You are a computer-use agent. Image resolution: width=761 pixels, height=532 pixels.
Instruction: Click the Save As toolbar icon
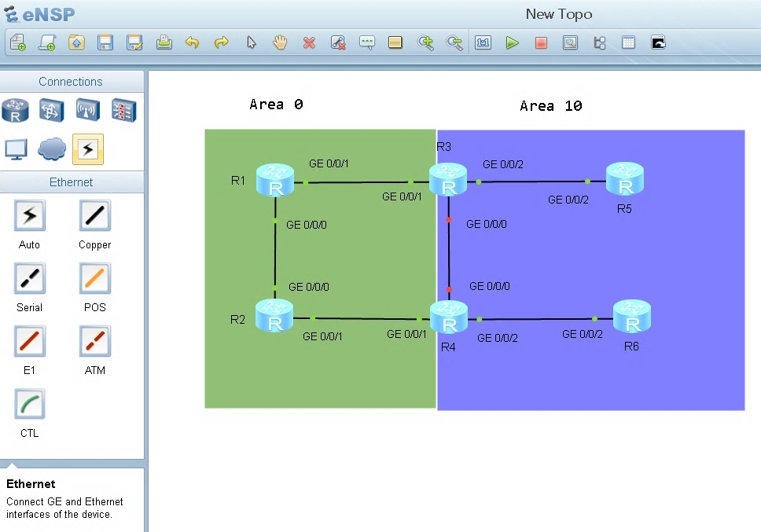click(134, 42)
